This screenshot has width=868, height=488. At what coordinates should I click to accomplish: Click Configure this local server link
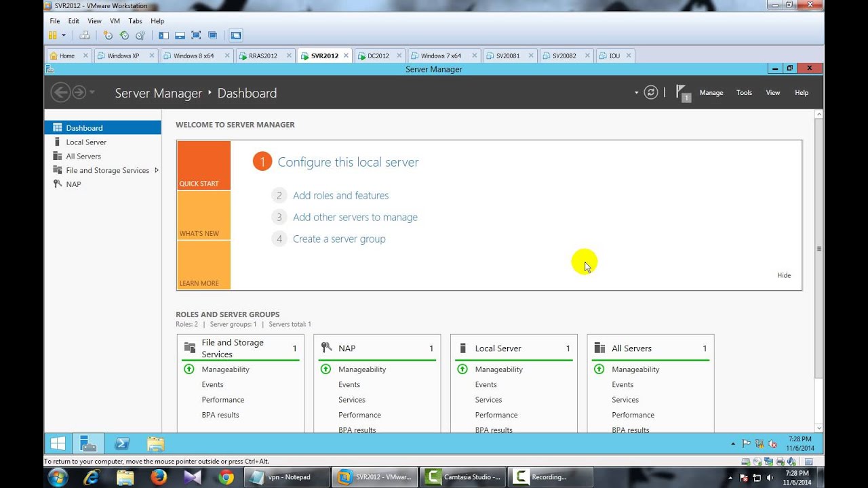tap(348, 162)
